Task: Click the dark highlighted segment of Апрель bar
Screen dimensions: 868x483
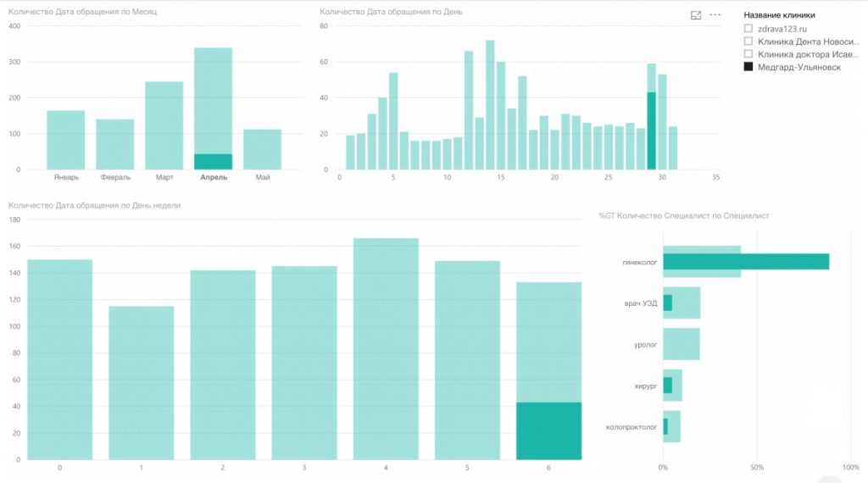Action: tap(213, 162)
